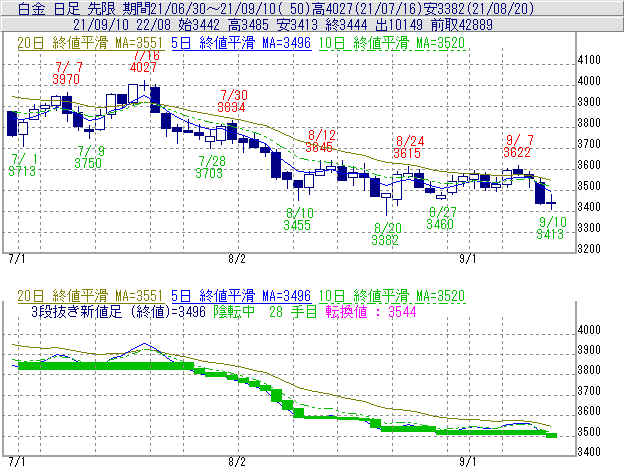Select the 8/12 3645 high label
This screenshot has width=624, height=475.
[320, 141]
